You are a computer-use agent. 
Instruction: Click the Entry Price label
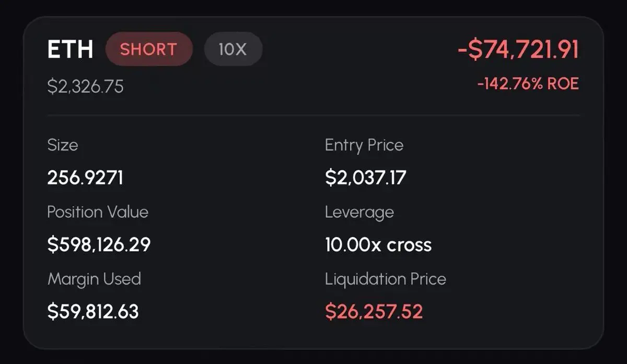point(364,145)
